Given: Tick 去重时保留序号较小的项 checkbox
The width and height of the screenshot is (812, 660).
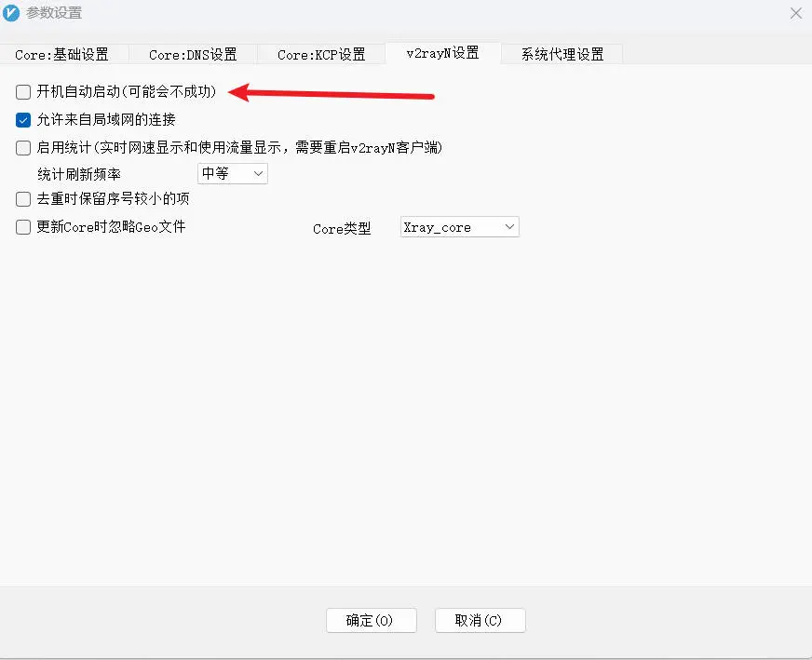Looking at the screenshot, I should pos(23,199).
